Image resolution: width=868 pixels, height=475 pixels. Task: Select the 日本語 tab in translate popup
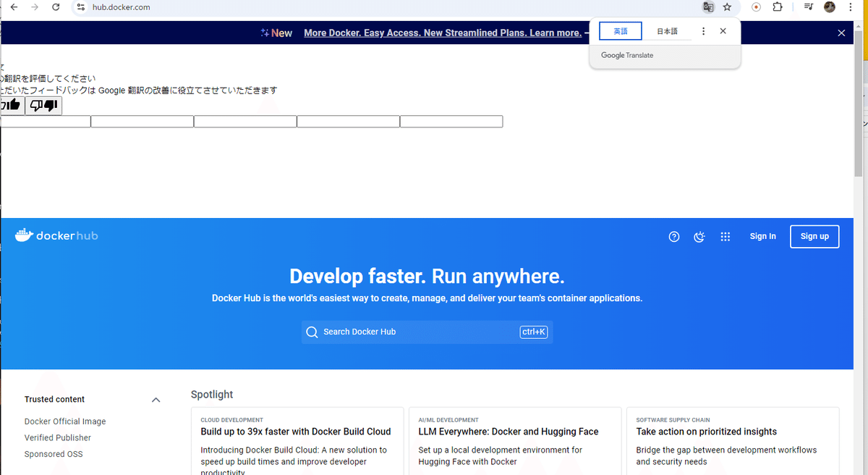667,31
